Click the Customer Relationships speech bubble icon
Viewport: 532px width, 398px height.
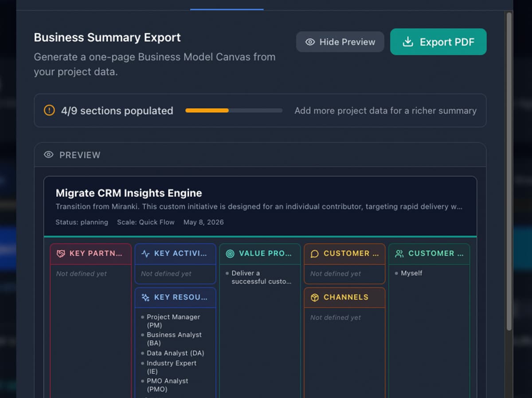[x=315, y=253]
